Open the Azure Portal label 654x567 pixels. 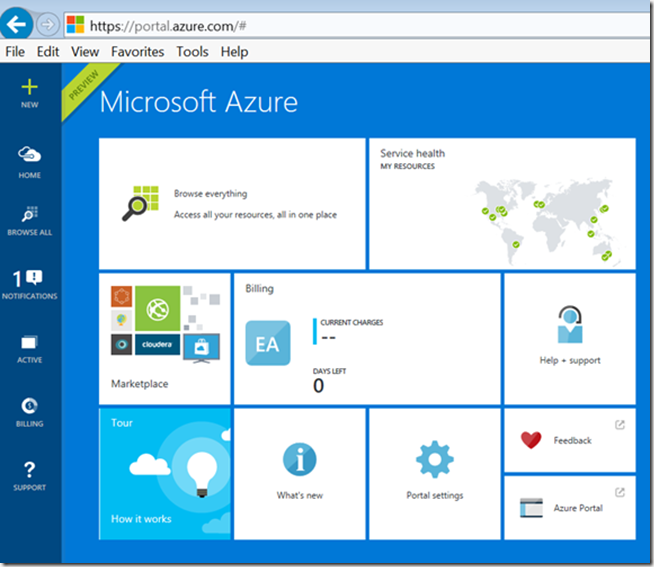pyautogui.click(x=578, y=508)
